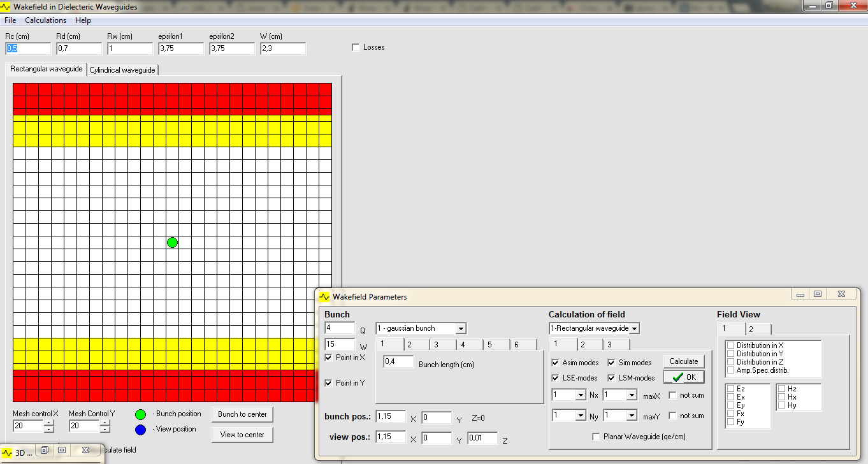The height and width of the screenshot is (464, 868).
Task: Open the 1-Rectangular waveguide dropdown
Action: [x=635, y=328]
